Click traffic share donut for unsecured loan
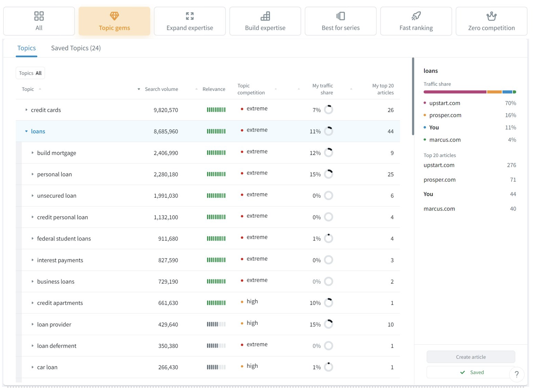The width and height of the screenshot is (536, 392). (328, 196)
